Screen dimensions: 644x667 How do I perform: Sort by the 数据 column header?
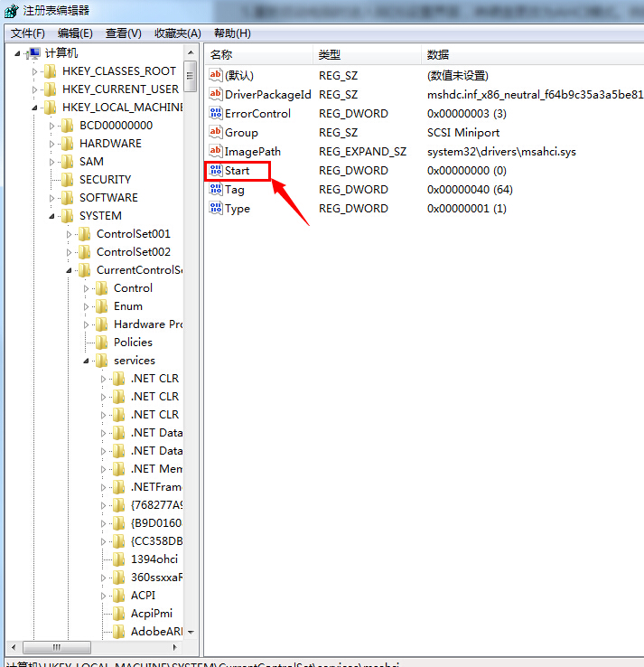[533, 54]
